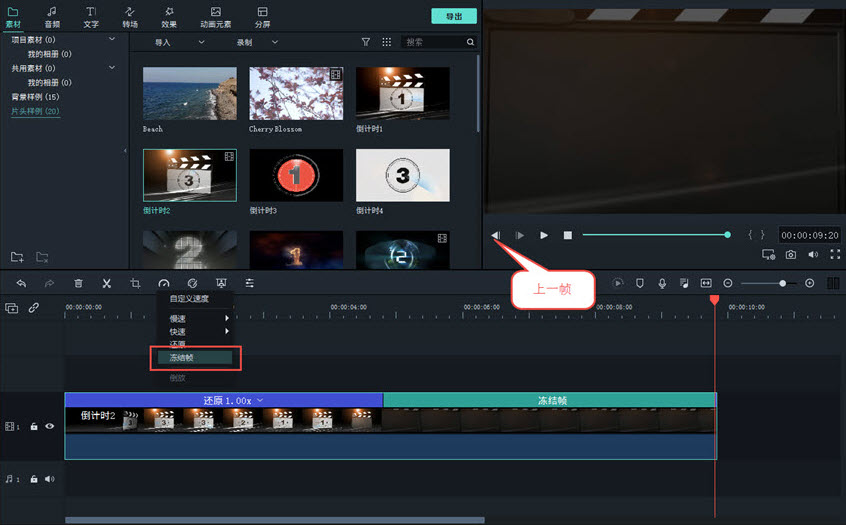Click the scissors split clip icon

(106, 284)
